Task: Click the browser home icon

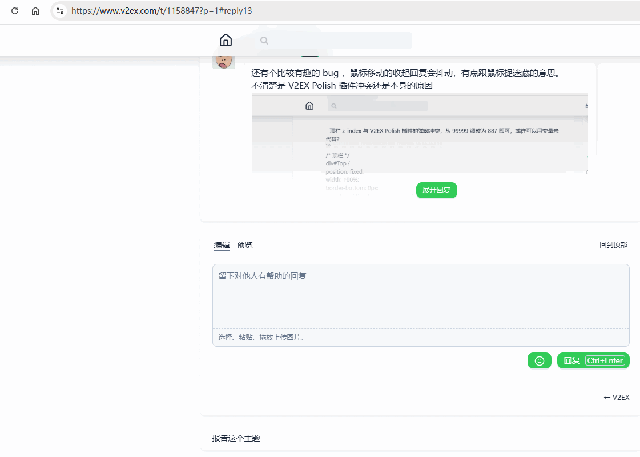Action: [x=35, y=11]
